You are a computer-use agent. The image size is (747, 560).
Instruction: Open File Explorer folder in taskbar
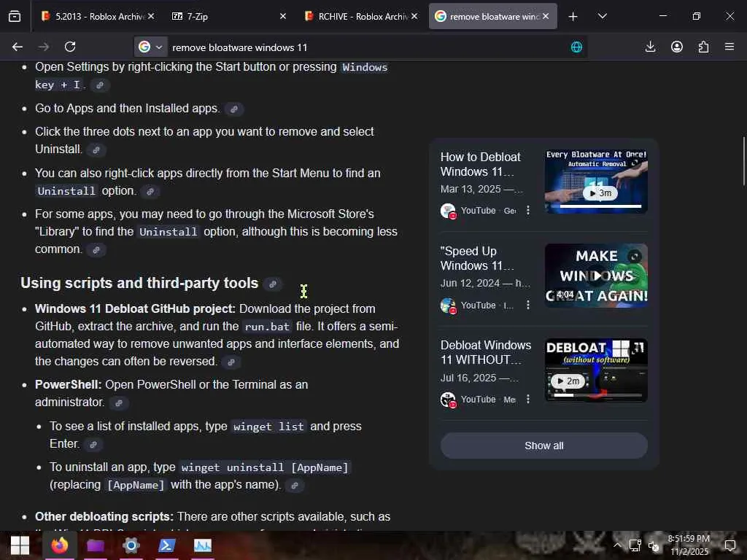tap(96, 545)
